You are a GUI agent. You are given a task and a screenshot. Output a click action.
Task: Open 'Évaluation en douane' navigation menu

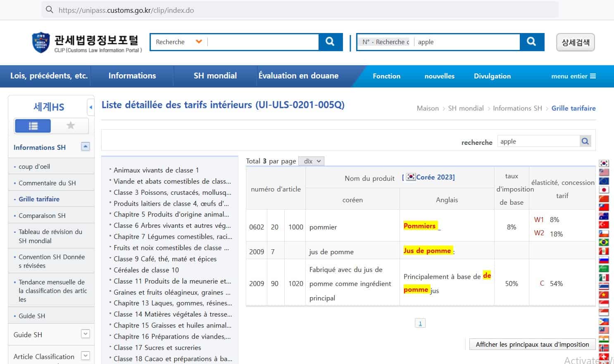[x=298, y=76]
